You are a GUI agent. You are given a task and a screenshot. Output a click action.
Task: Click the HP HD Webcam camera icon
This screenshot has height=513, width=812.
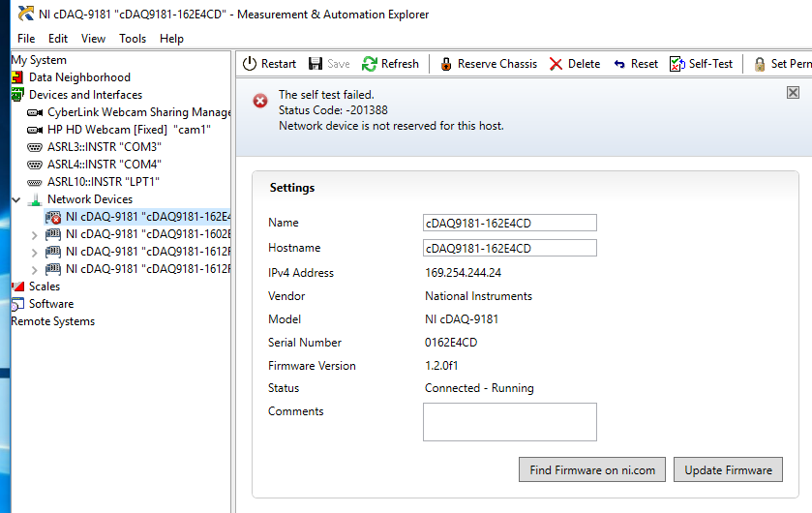click(x=35, y=130)
